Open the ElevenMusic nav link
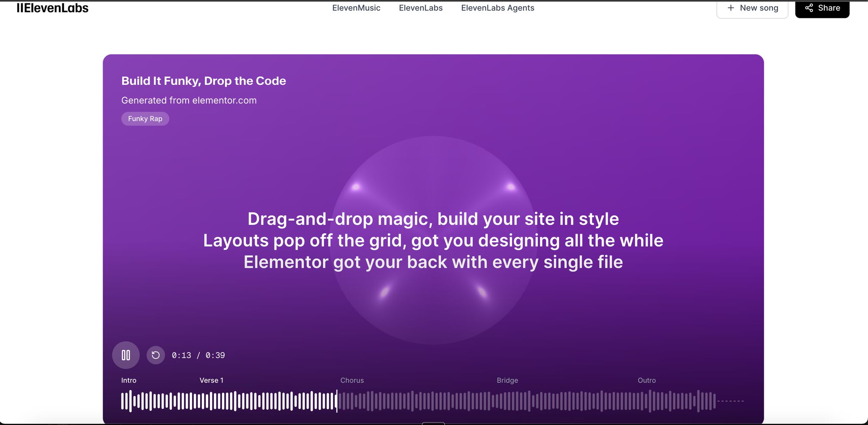This screenshot has width=868, height=425. 356,8
